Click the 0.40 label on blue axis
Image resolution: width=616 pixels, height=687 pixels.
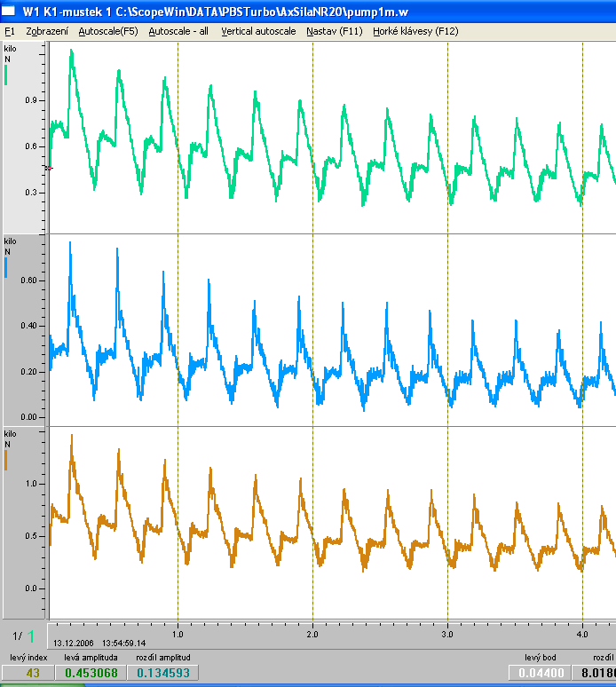point(29,326)
